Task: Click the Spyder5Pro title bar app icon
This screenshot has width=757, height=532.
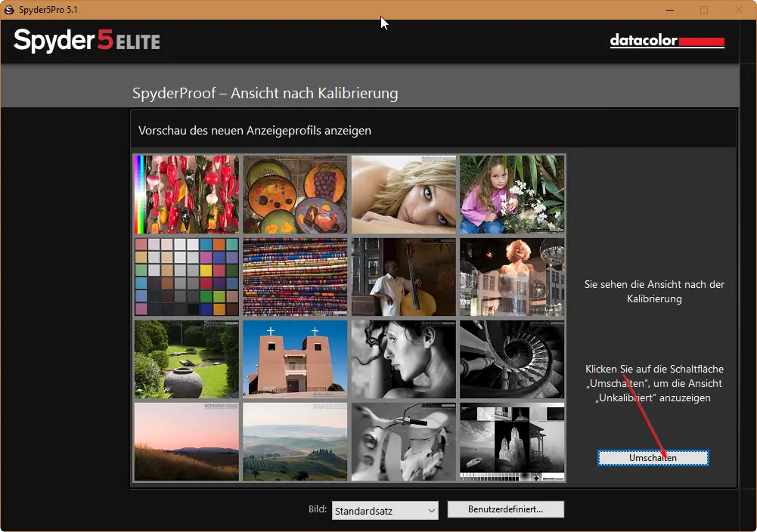Action: pos(8,10)
